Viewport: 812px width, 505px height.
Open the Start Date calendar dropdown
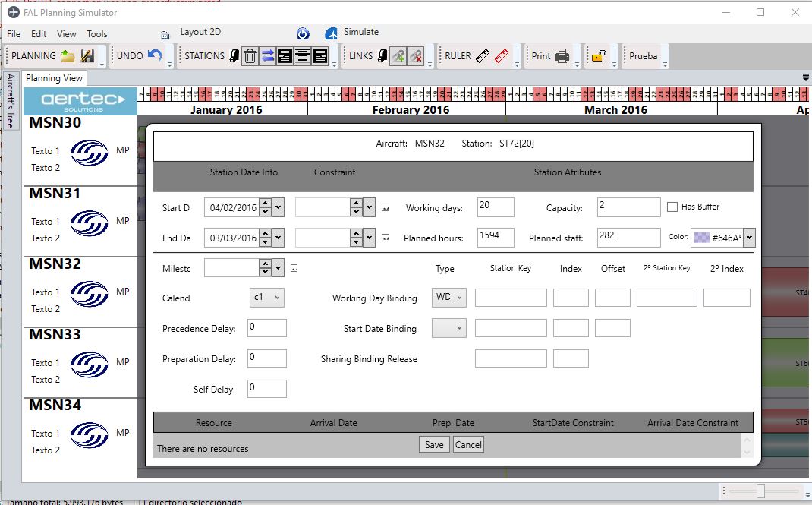[x=279, y=207]
